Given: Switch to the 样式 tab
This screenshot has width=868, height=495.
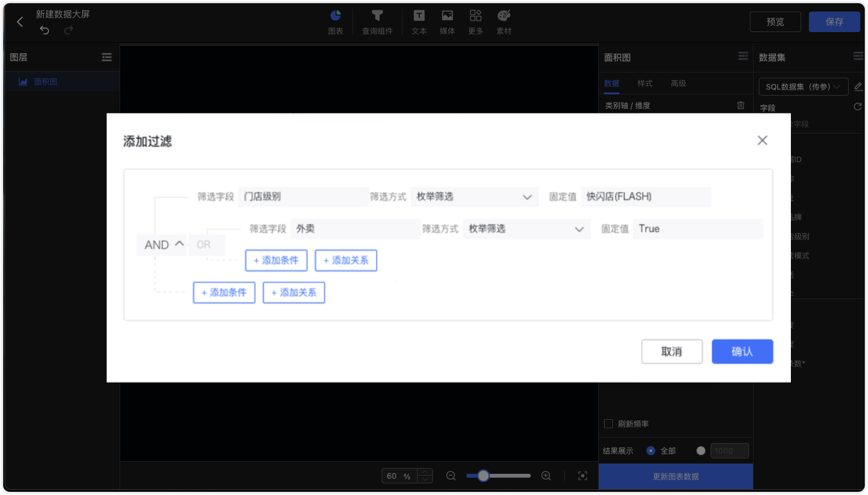Looking at the screenshot, I should (x=645, y=83).
